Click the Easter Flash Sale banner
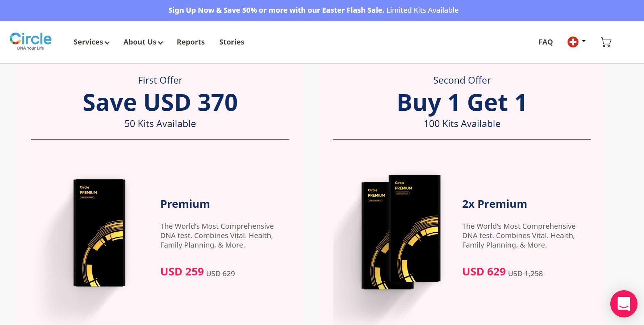 tap(313, 10)
